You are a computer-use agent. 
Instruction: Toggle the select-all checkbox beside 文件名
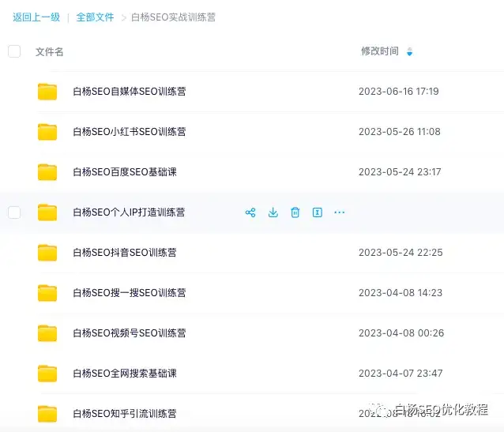point(14,51)
